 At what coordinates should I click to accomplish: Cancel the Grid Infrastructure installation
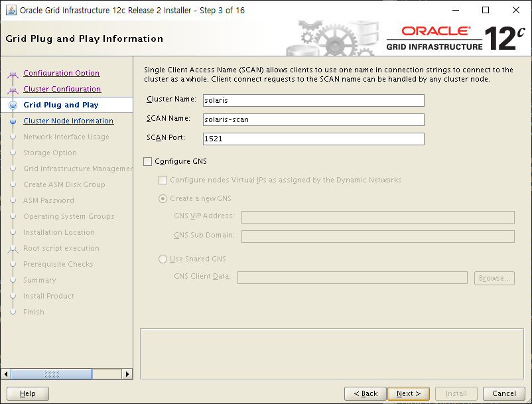(504, 393)
